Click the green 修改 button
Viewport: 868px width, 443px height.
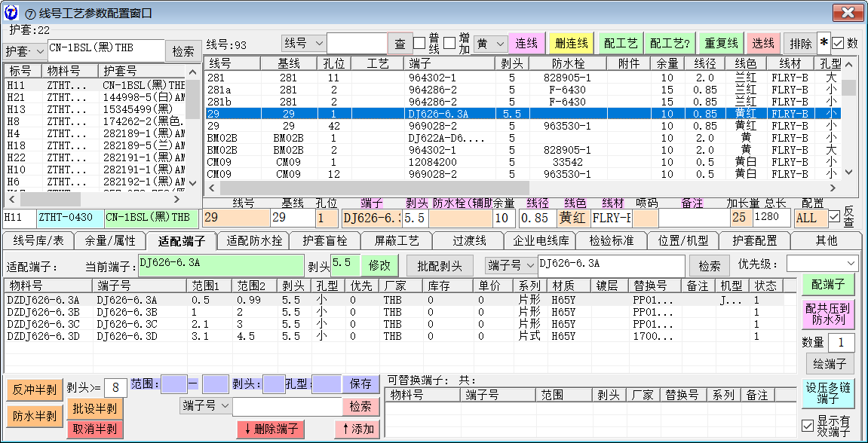(379, 265)
